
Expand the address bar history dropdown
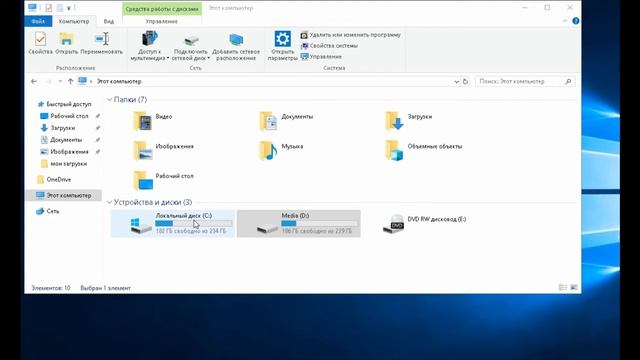(456, 82)
